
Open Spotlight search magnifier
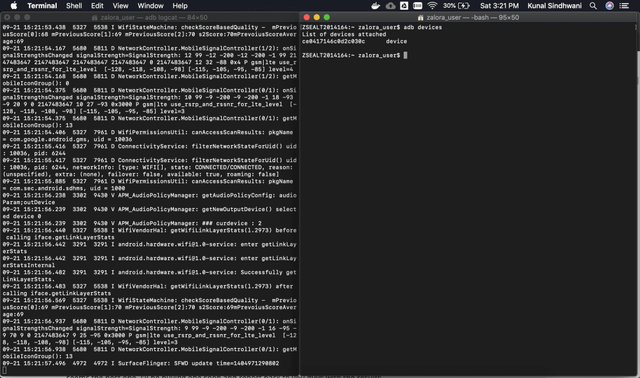coord(593,6)
